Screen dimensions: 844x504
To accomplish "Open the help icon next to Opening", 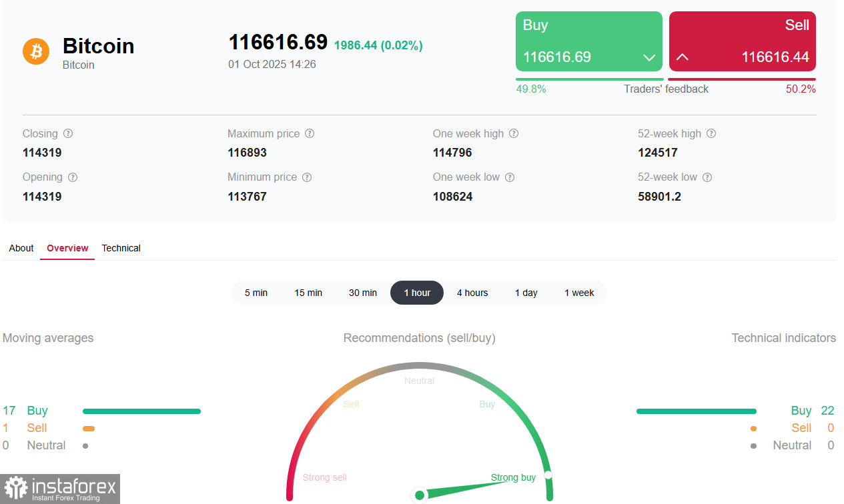I will click(73, 177).
